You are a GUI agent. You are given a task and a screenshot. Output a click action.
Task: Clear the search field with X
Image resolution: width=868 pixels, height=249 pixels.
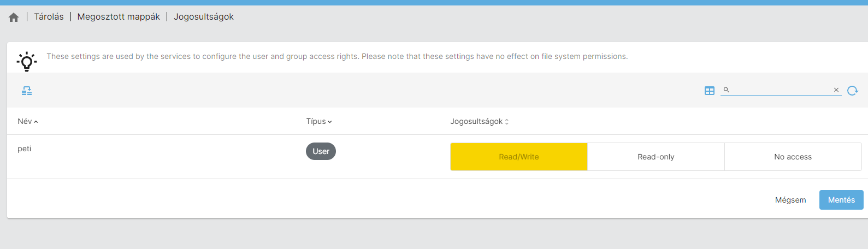tap(836, 90)
